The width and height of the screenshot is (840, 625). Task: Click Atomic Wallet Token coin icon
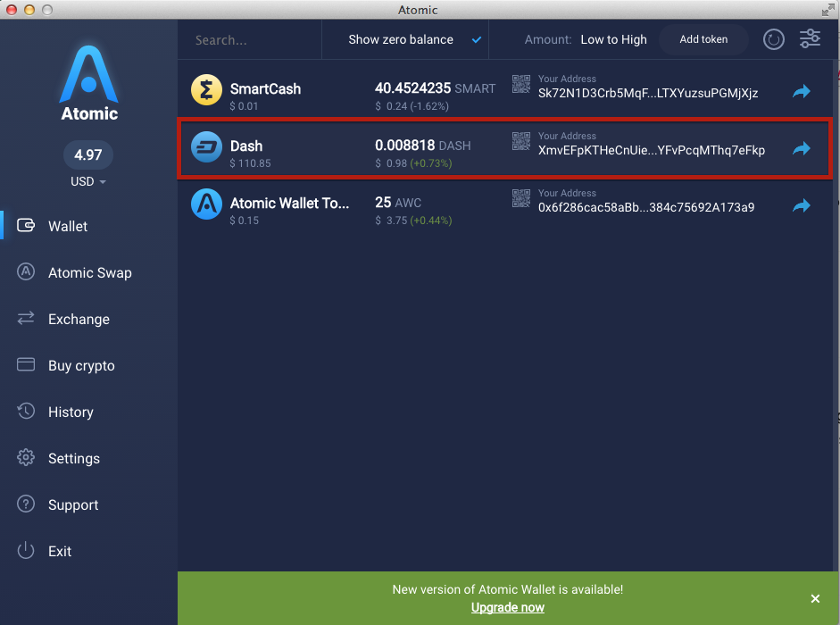pos(206,204)
